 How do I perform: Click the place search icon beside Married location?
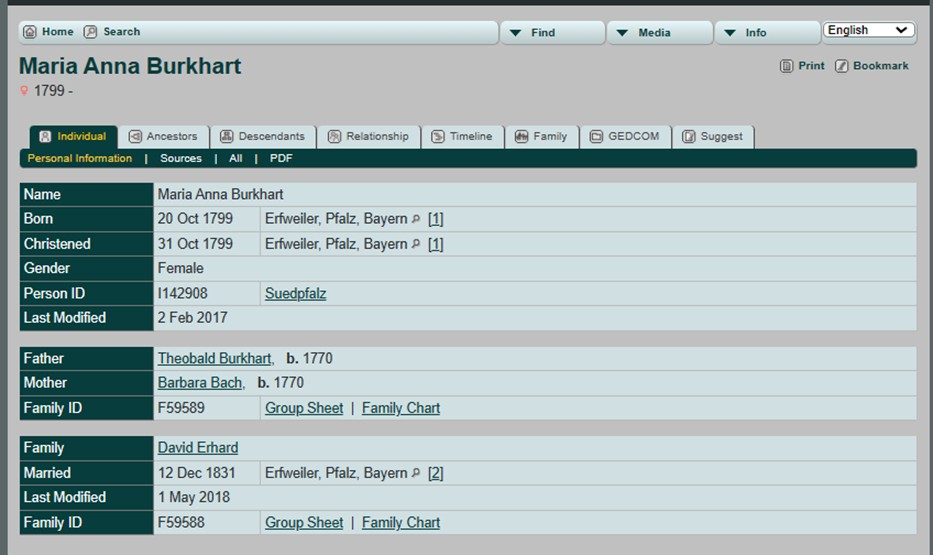point(416,473)
